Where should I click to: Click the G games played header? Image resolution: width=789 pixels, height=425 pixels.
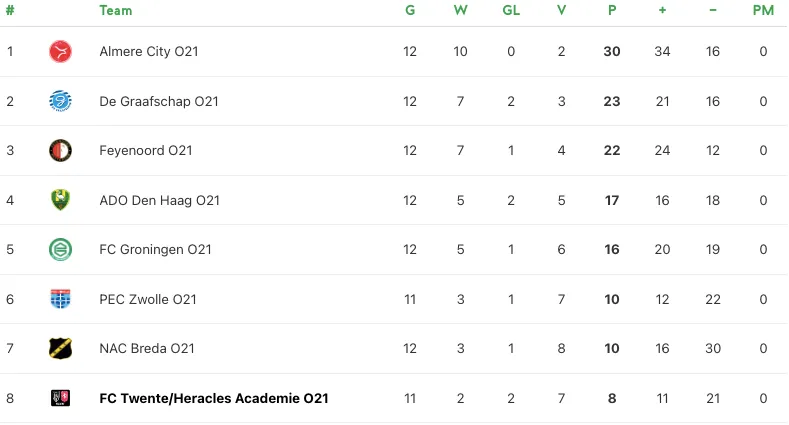pyautogui.click(x=410, y=11)
